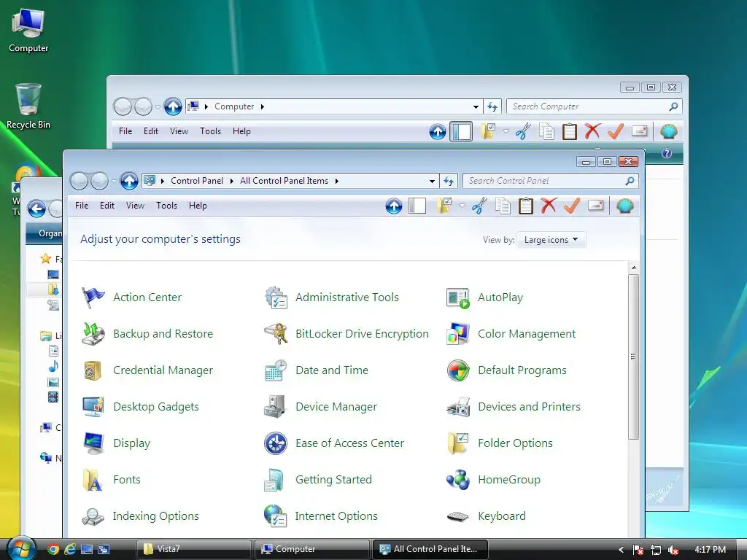The image size is (747, 560).
Task: Click Search Computer field
Action: [594, 106]
